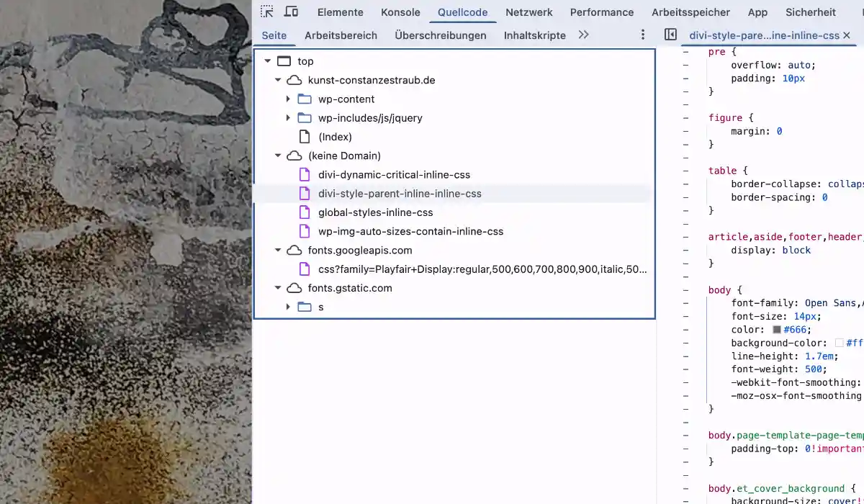Collapse the fonts.gstatic.com node
This screenshot has height=504, width=864.
point(278,288)
